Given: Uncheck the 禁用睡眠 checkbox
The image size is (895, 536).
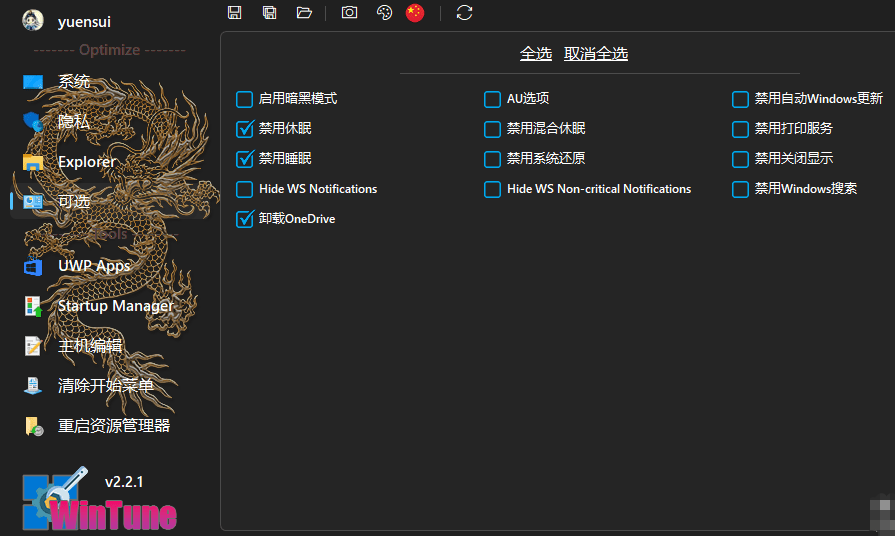Looking at the screenshot, I should (244, 159).
